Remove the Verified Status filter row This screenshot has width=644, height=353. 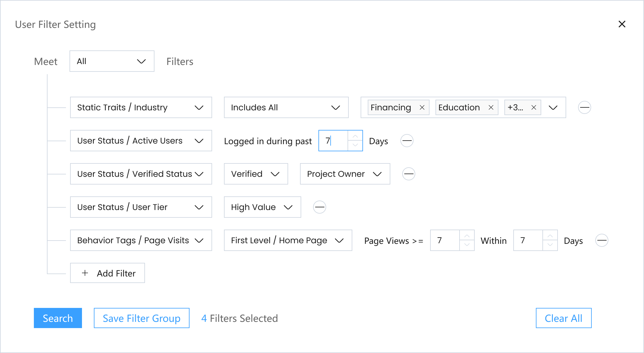pyautogui.click(x=408, y=174)
